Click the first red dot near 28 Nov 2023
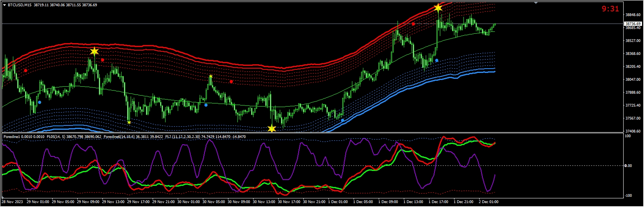The width and height of the screenshot is (644, 207). [26, 71]
